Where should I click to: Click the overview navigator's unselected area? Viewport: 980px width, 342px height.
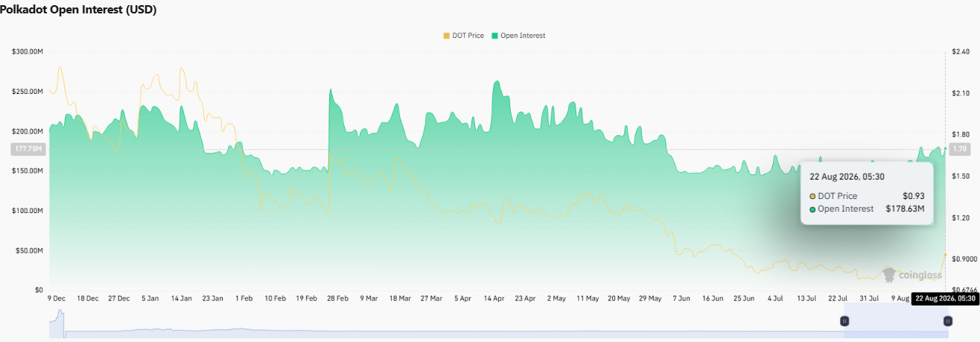447,321
